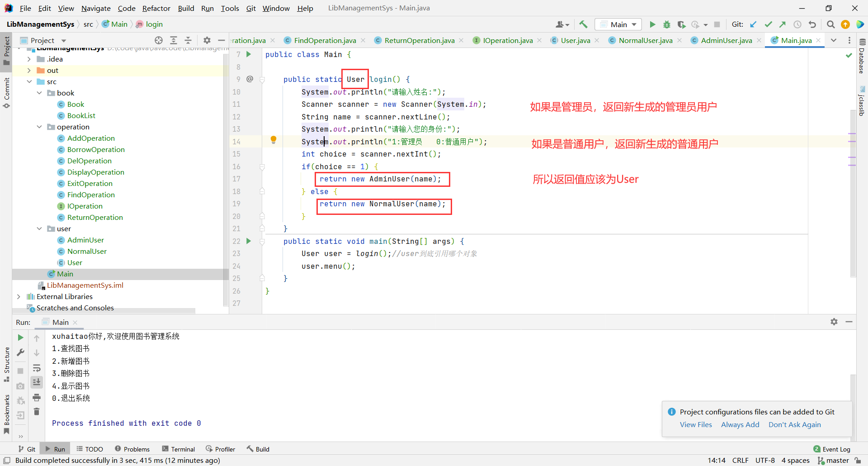Collapse the user package

39,229
